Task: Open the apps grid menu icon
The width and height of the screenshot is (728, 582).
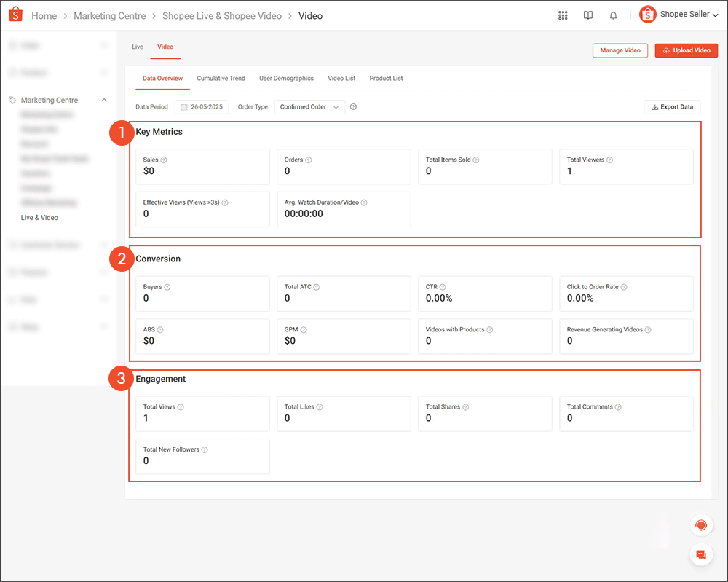Action: pyautogui.click(x=563, y=16)
